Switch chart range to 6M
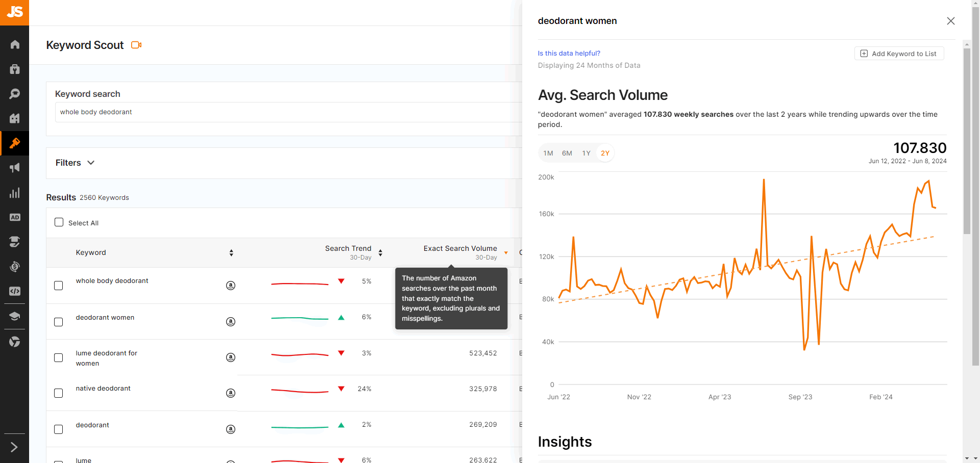The image size is (980, 463). (567, 153)
